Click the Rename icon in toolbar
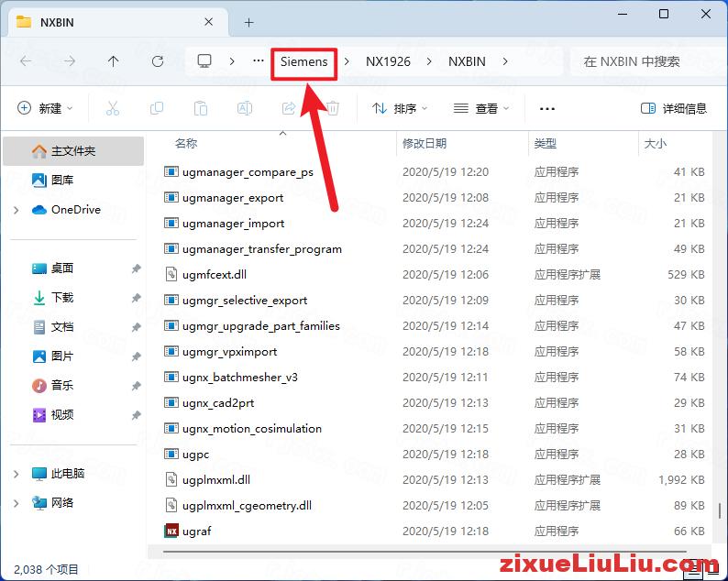 (x=245, y=108)
